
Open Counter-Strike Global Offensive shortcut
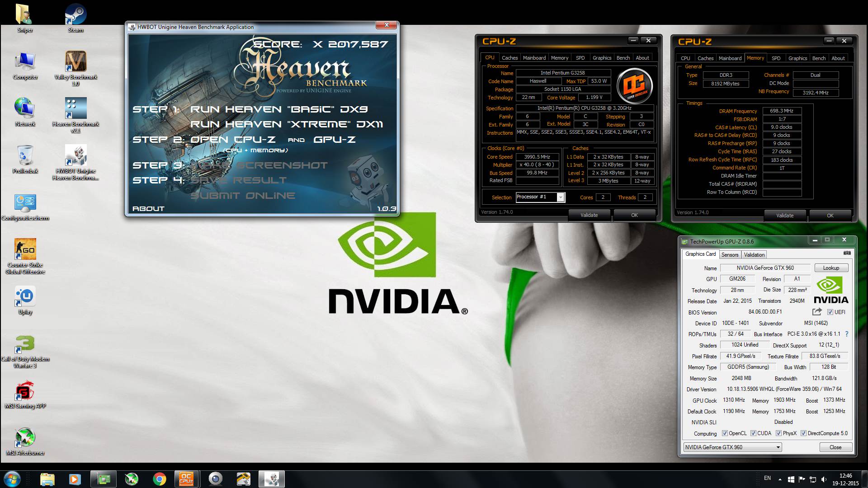click(x=25, y=256)
